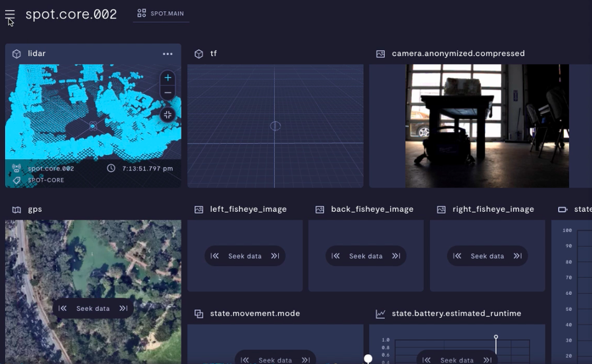
Task: Click the battery state panel icon
Action: [x=563, y=209]
